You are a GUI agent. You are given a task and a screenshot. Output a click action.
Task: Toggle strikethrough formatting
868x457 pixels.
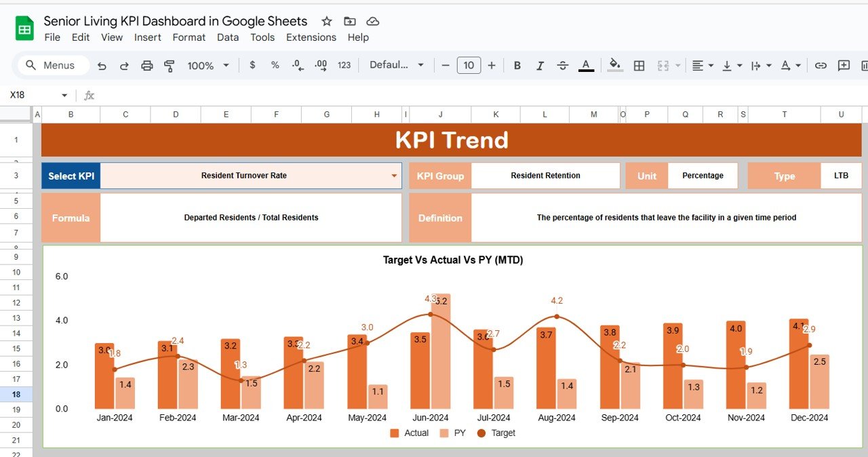563,66
